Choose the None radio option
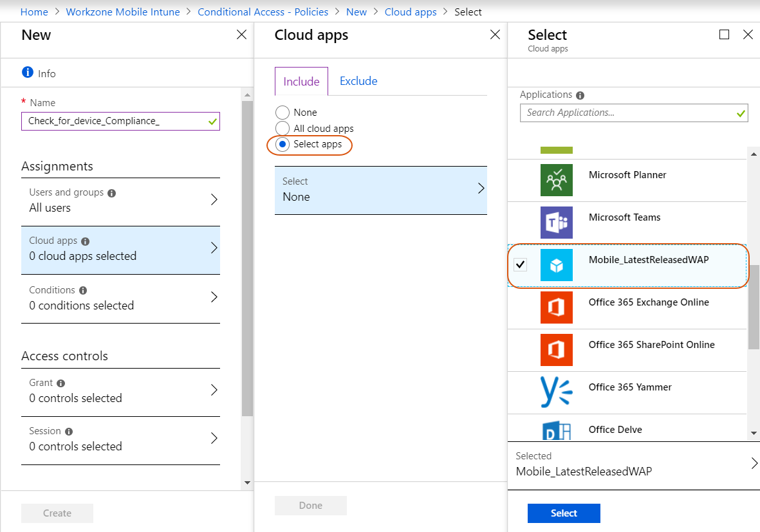 283,113
